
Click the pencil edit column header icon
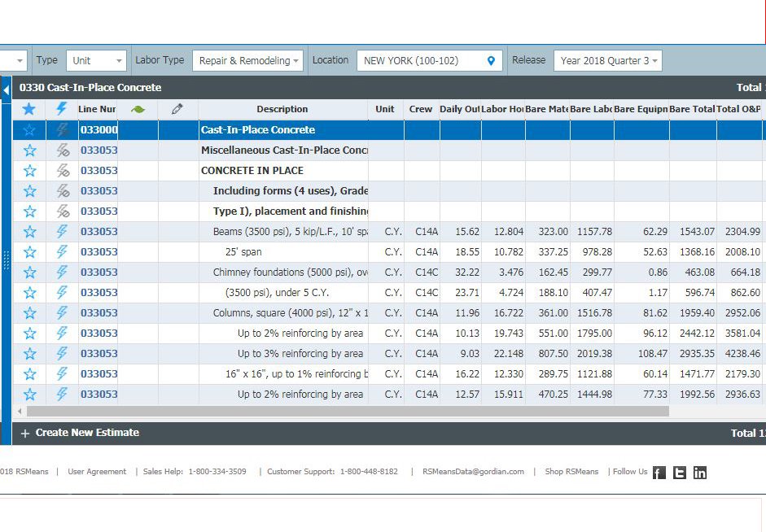(177, 109)
